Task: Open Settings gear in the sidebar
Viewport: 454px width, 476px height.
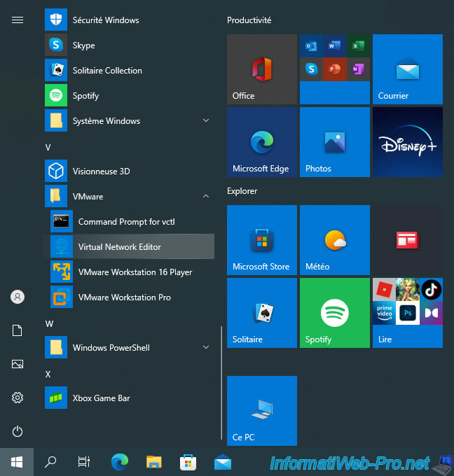Action: 18,398
